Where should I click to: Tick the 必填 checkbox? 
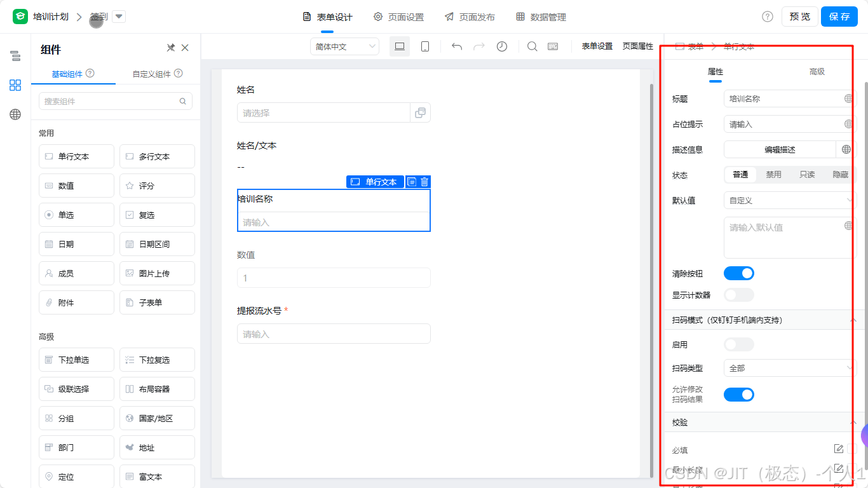pos(852,449)
